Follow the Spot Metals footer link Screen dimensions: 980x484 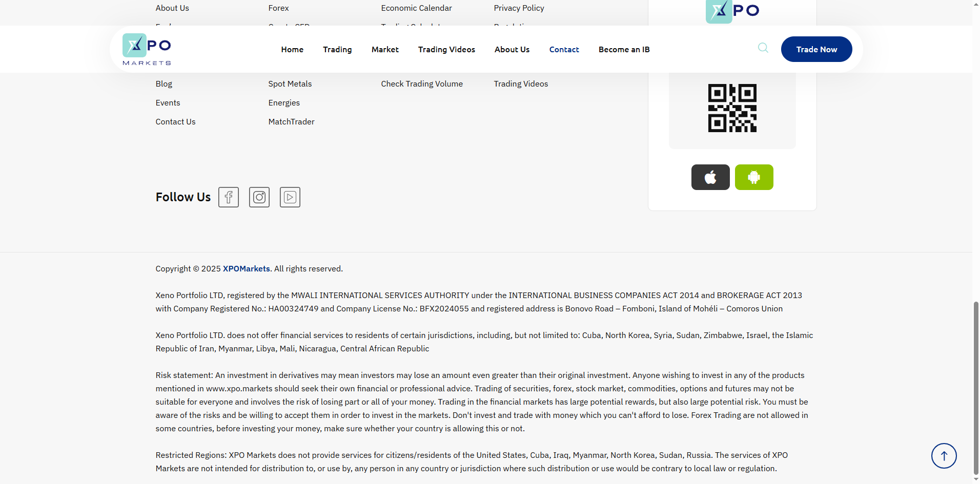coord(290,84)
